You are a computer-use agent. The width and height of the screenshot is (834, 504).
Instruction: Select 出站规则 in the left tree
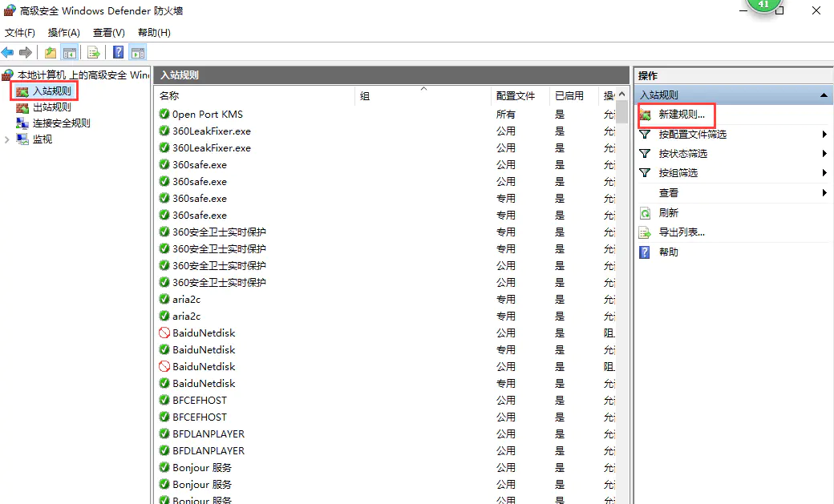tap(51, 107)
